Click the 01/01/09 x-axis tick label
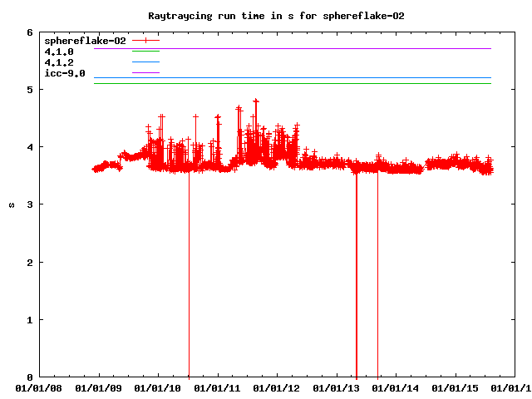The height and width of the screenshot is (399, 532). (x=98, y=387)
